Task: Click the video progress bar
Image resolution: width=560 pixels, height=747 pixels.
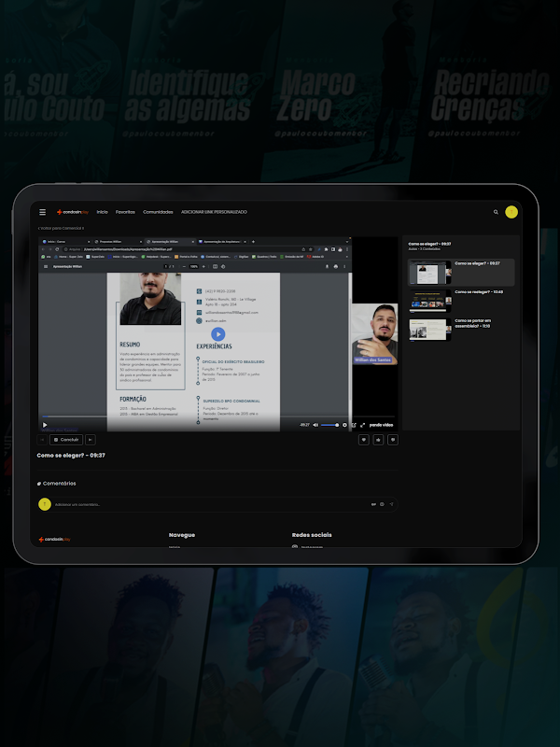Action: click(x=218, y=416)
